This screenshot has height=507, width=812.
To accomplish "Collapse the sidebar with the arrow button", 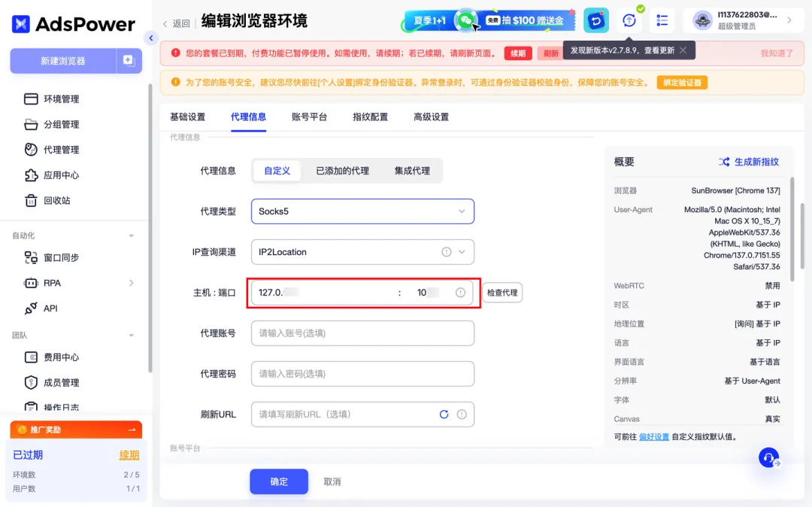I will [x=151, y=38].
